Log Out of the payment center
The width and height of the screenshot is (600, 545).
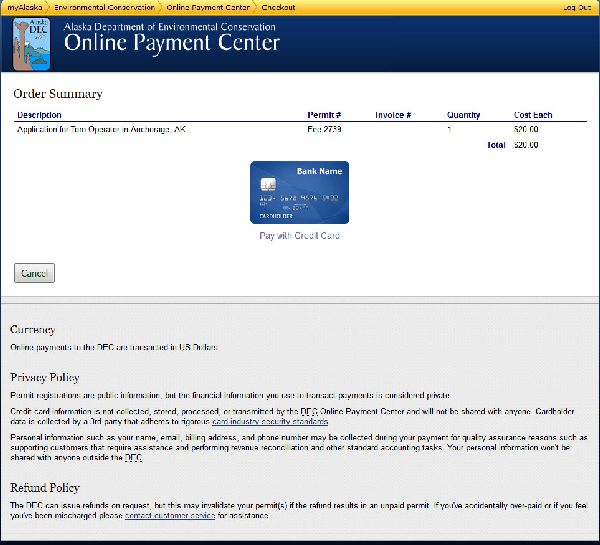point(576,7)
